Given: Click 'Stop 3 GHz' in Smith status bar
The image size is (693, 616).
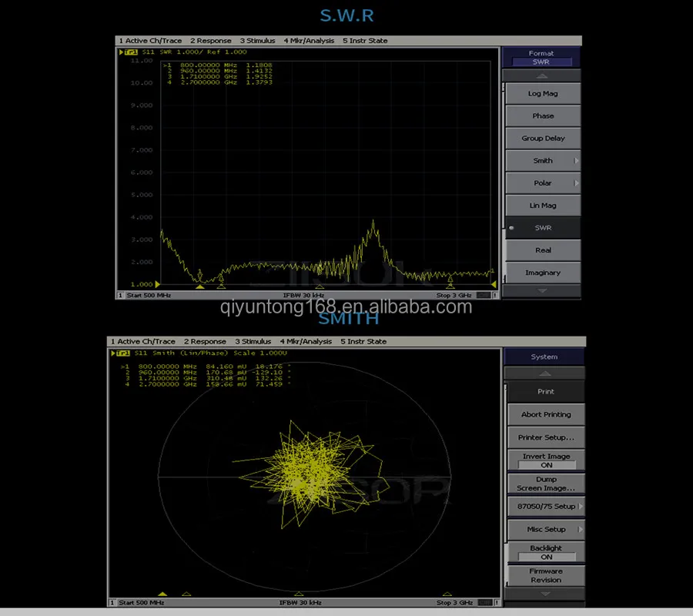Looking at the screenshot, I should pyautogui.click(x=454, y=602).
